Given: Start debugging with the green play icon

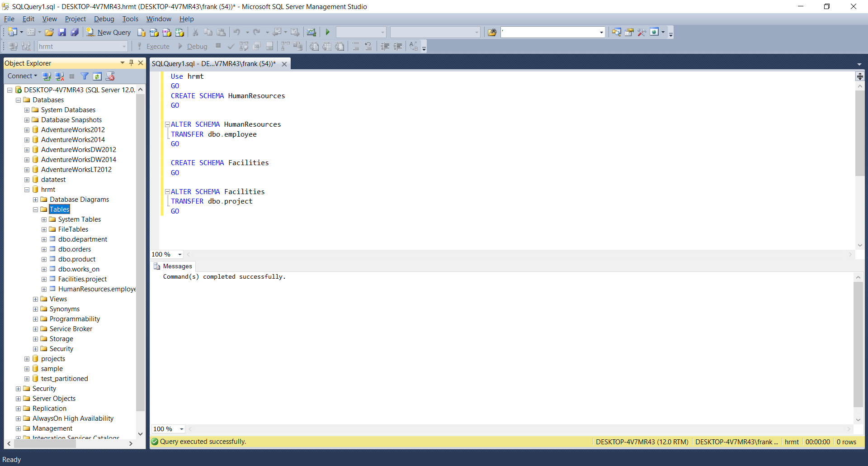Looking at the screenshot, I should point(328,32).
